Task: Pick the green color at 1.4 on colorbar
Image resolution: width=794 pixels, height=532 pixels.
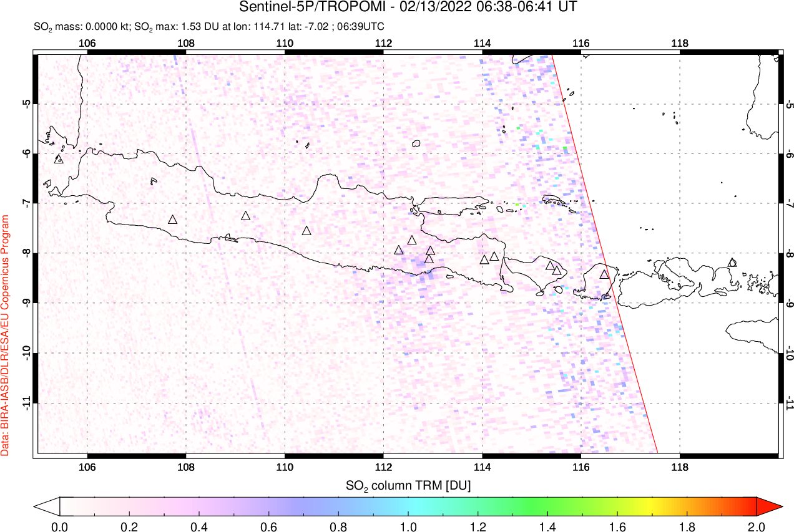Action: click(x=547, y=506)
